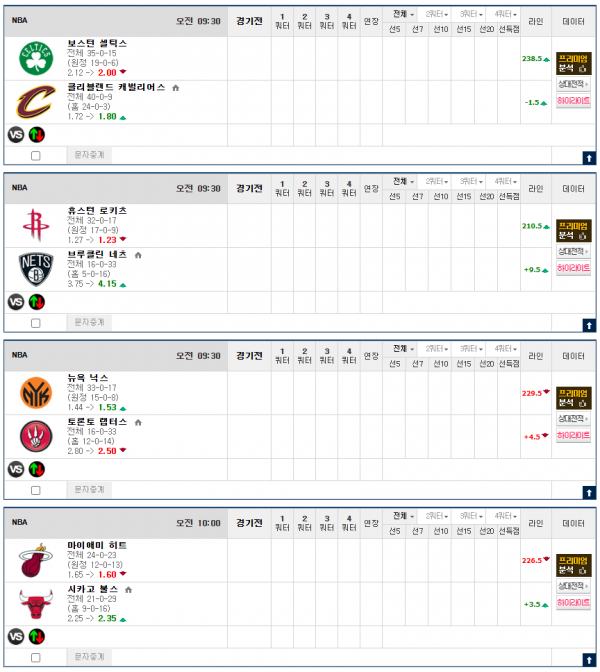Click the 상대전적 button for the Heat game
The image size is (600, 672).
coord(573,586)
